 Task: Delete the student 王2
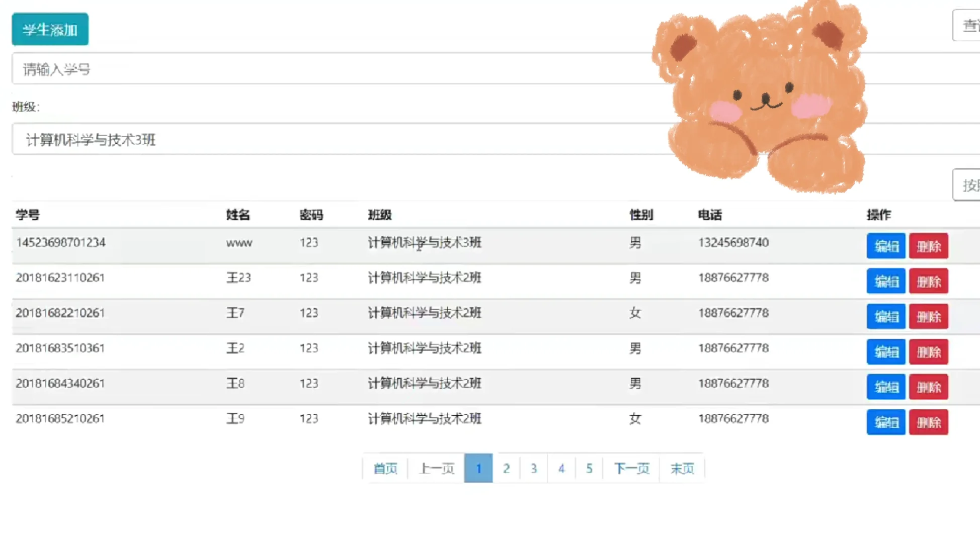(x=928, y=351)
